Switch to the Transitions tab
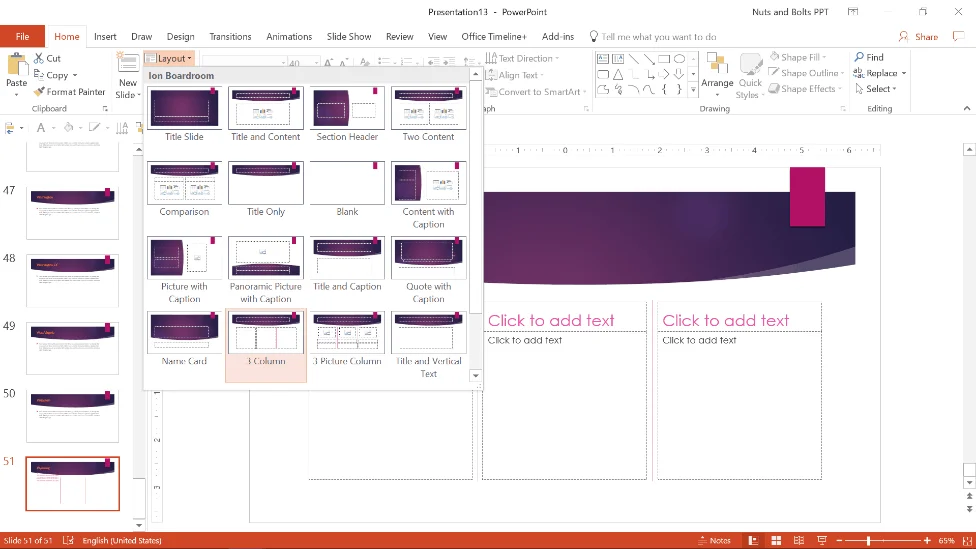This screenshot has width=976, height=549. coord(230,37)
